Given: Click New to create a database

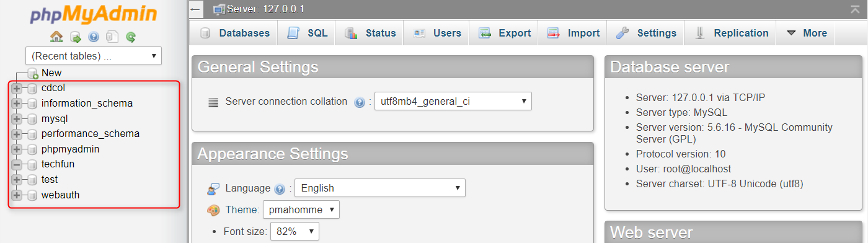Looking at the screenshot, I should tap(51, 73).
